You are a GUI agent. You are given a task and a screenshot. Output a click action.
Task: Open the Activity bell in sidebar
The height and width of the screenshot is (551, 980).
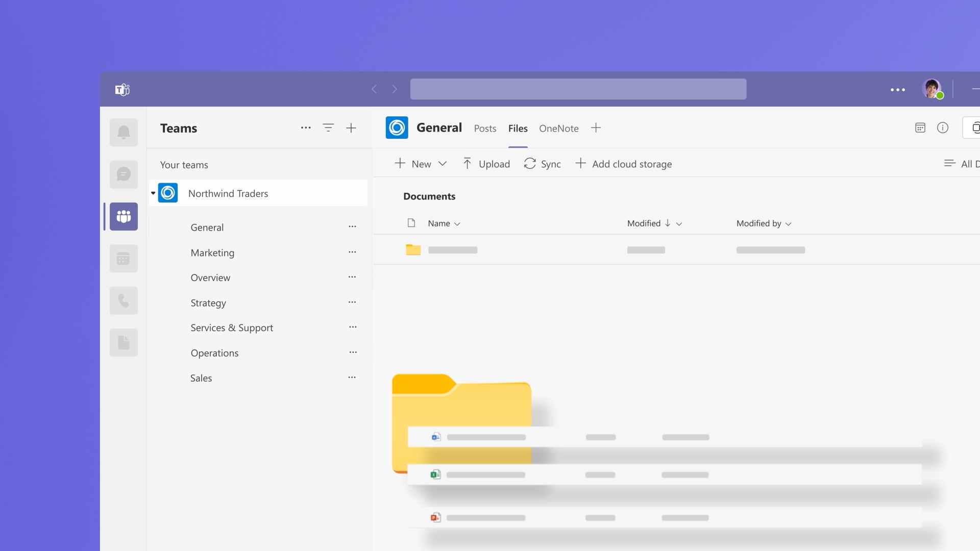coord(124,132)
